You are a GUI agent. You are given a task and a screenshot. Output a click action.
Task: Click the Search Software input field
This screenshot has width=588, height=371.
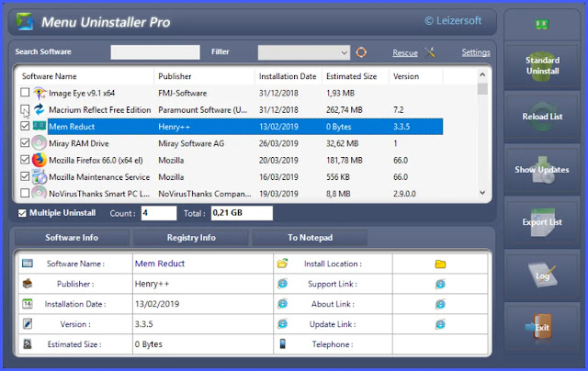(155, 52)
